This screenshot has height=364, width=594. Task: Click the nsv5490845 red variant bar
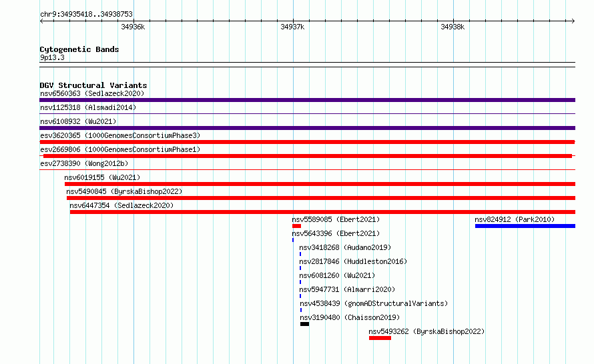(321, 198)
